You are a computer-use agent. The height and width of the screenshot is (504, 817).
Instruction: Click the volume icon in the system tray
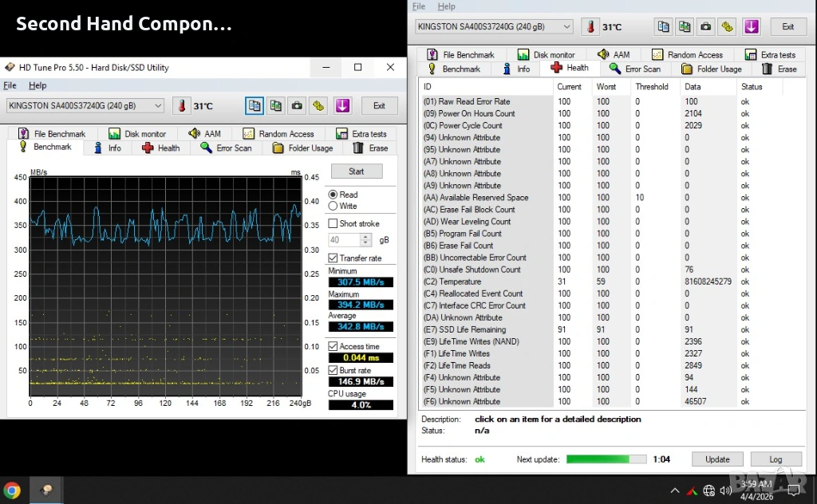[x=725, y=490]
